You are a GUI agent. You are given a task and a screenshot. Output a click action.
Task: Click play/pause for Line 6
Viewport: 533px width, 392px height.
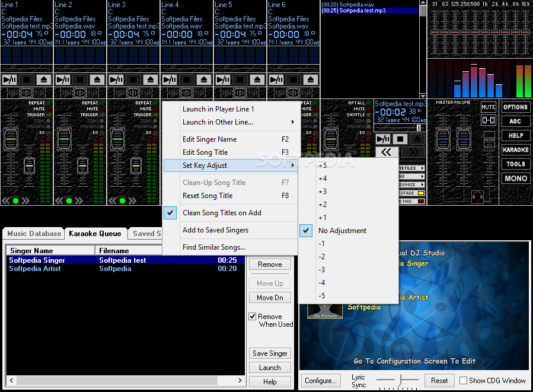[x=276, y=80]
